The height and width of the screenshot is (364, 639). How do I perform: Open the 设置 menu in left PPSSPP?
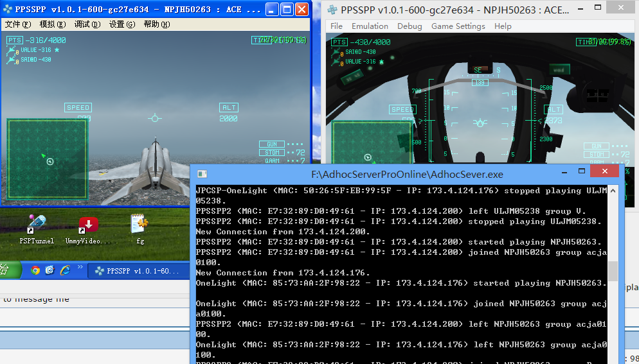(x=122, y=24)
